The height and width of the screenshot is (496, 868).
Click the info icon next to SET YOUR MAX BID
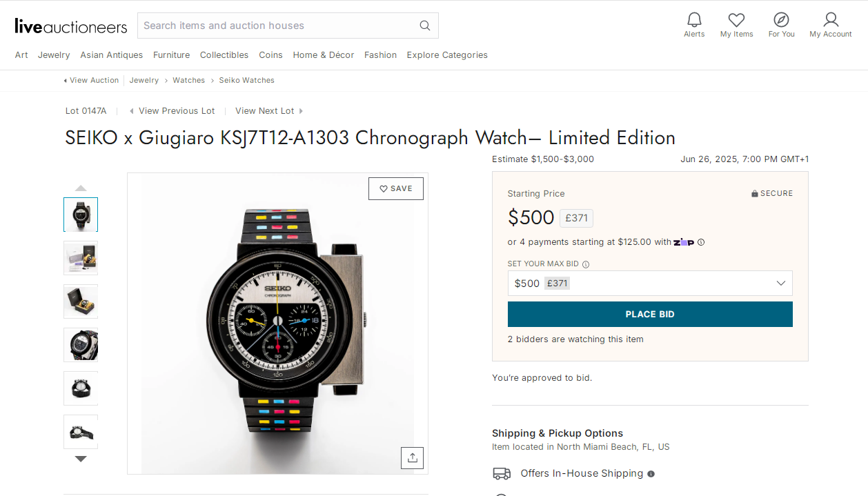[585, 264]
